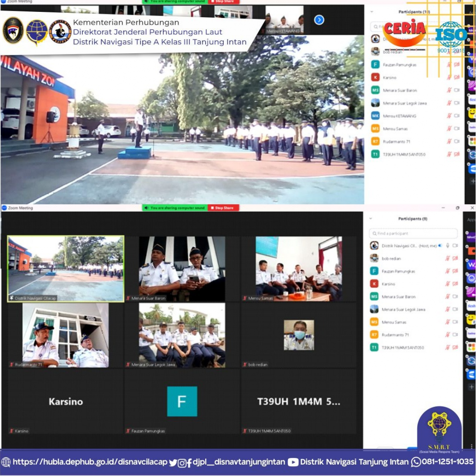Click the 'sharing computer sound' indicator in the bottom window
The width and height of the screenshot is (476, 476).
click(x=175, y=208)
